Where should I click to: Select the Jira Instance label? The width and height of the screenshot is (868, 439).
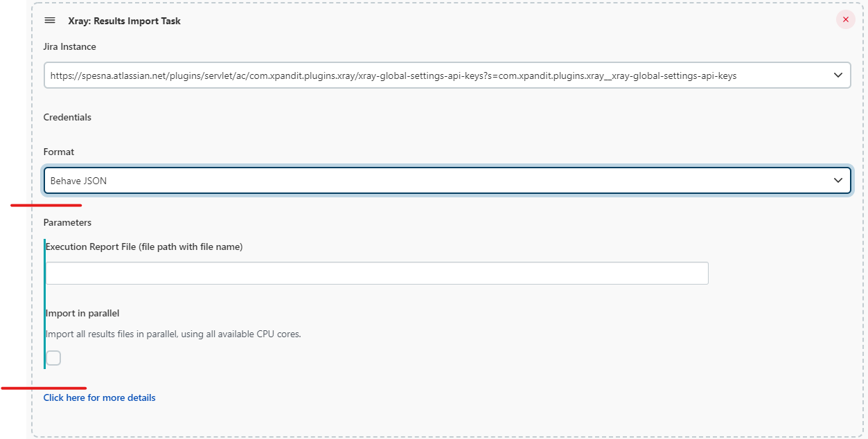70,46
